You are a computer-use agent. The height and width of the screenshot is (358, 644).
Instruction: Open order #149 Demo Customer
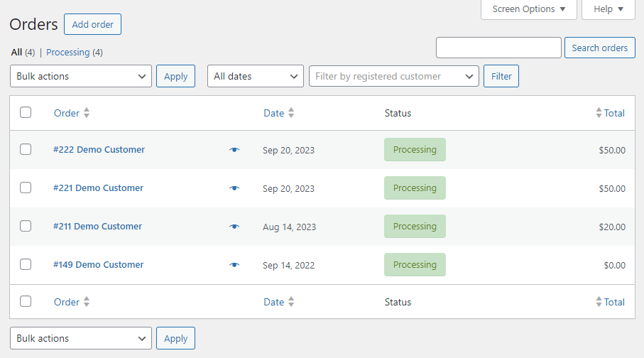(x=98, y=264)
